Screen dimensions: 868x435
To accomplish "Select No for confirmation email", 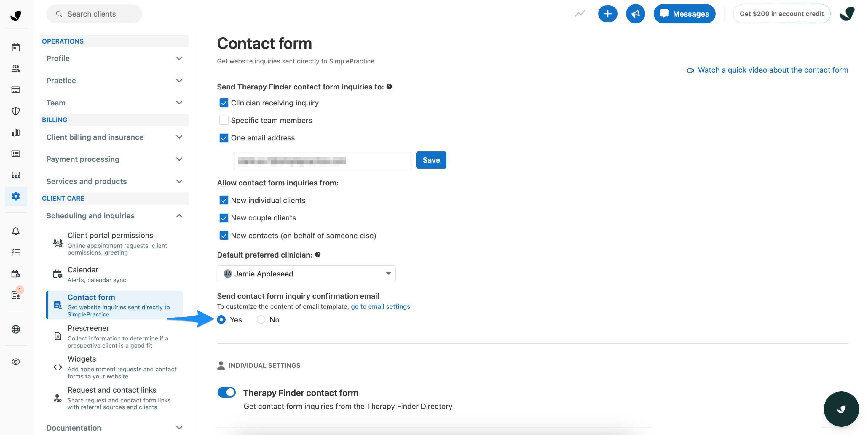I will [261, 319].
